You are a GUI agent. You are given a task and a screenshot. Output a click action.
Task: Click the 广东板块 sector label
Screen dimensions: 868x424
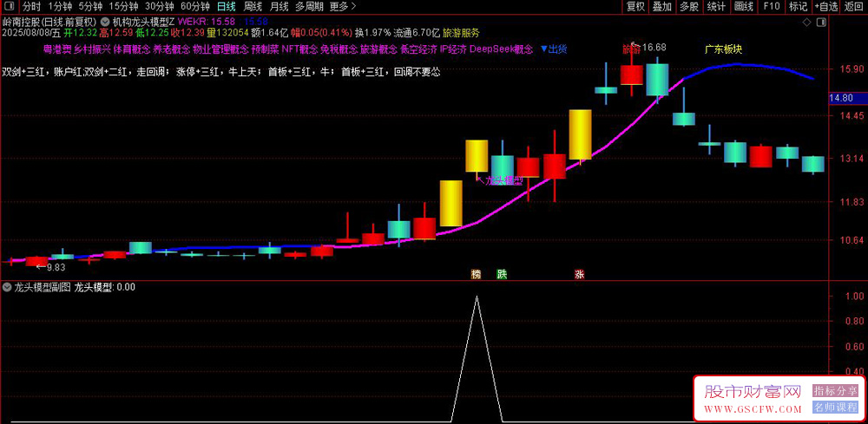(x=723, y=49)
